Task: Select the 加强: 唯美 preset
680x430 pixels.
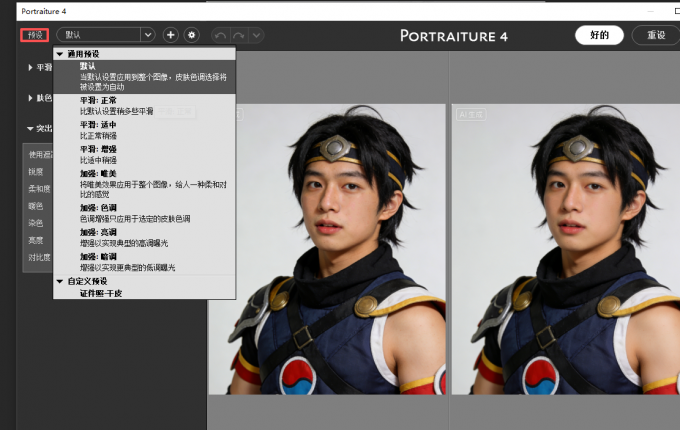Action: point(144,184)
